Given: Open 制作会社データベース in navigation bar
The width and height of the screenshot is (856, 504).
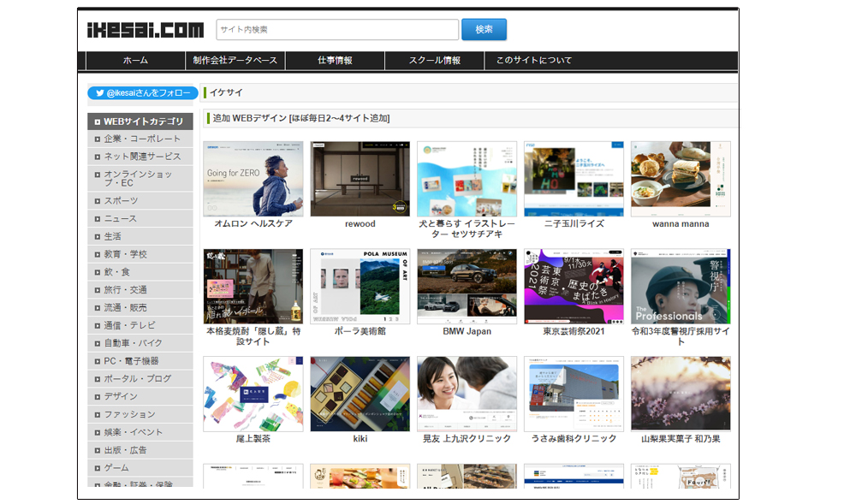Looking at the screenshot, I should tap(235, 61).
